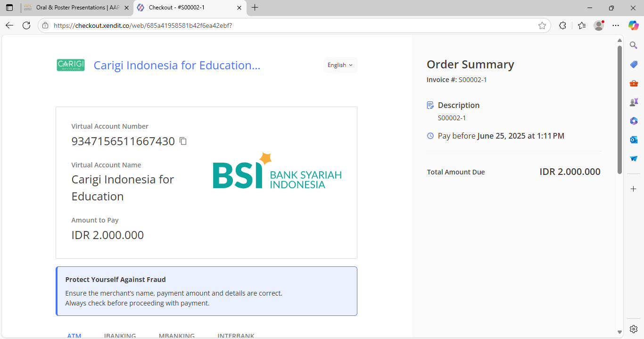Open Settings and more ellipsis menu

[x=616, y=25]
